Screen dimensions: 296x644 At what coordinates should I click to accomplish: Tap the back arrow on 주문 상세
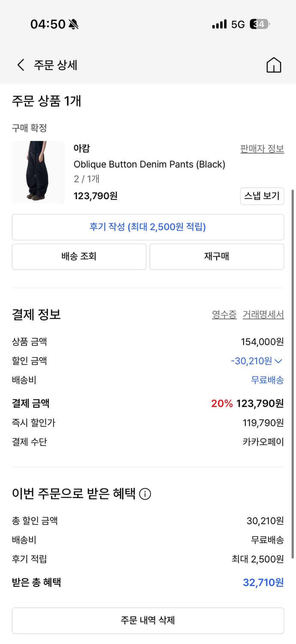[20, 64]
